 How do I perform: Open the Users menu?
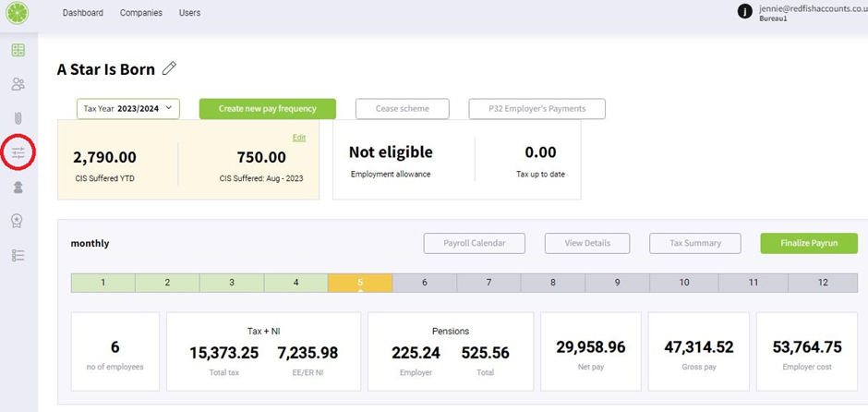tap(190, 13)
